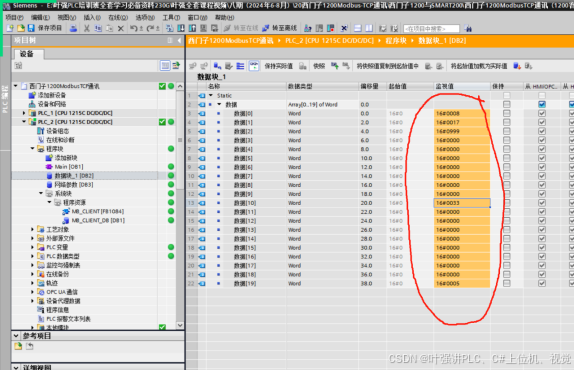Click 将快照值复制到起始值中 button
Viewport: 575px width, 370px height.
[x=388, y=66]
